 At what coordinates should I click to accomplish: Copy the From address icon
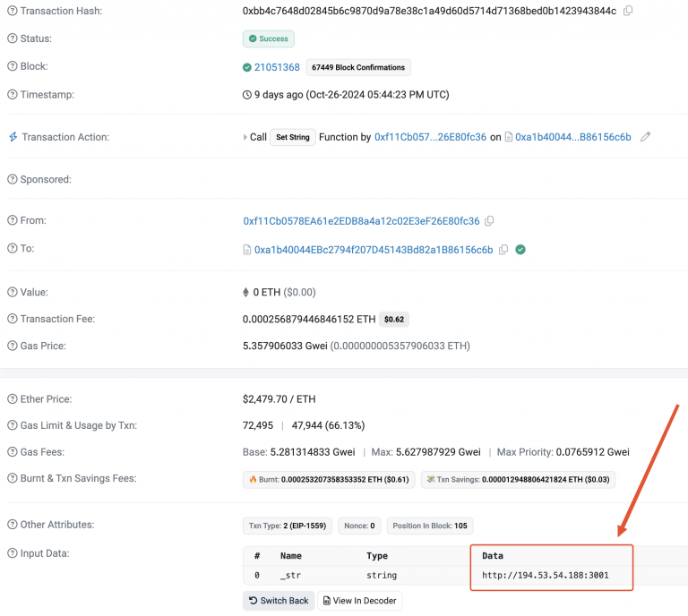click(x=490, y=221)
